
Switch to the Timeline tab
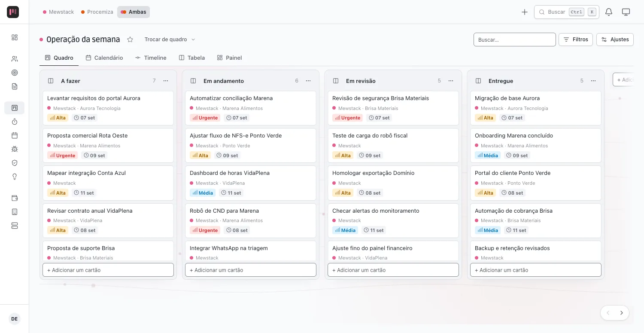click(151, 58)
